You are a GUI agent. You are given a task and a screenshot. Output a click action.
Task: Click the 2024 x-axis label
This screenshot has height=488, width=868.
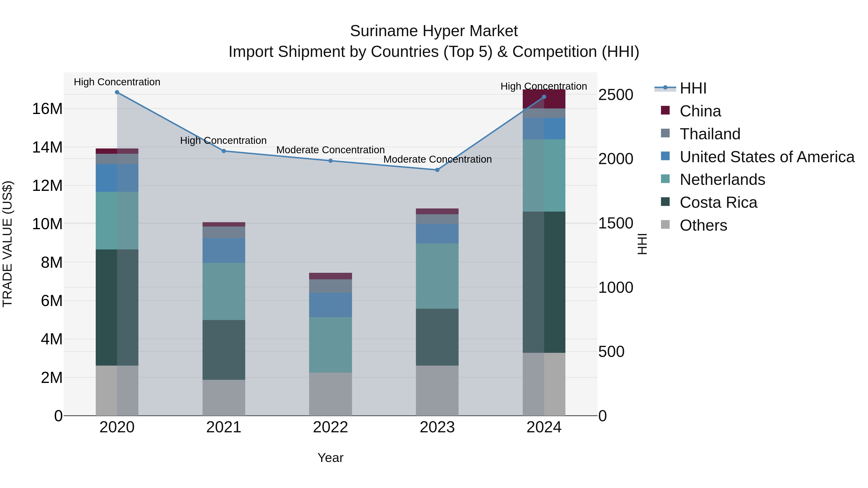coord(544,427)
